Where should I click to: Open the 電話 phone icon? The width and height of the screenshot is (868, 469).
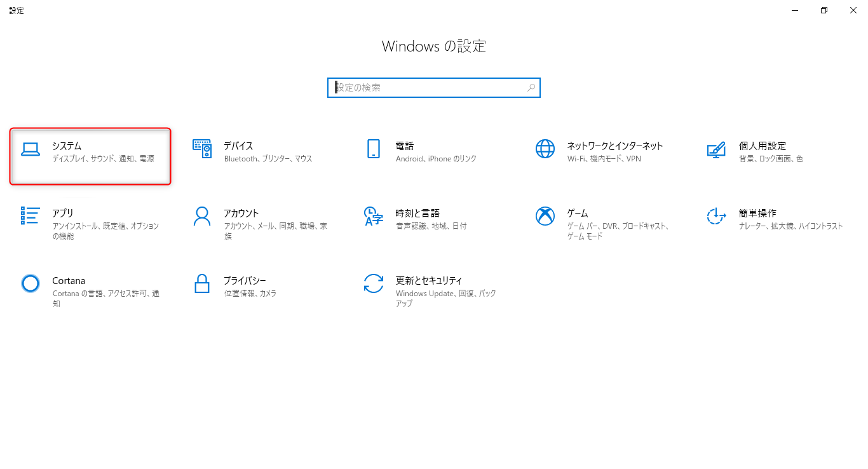[x=374, y=149]
